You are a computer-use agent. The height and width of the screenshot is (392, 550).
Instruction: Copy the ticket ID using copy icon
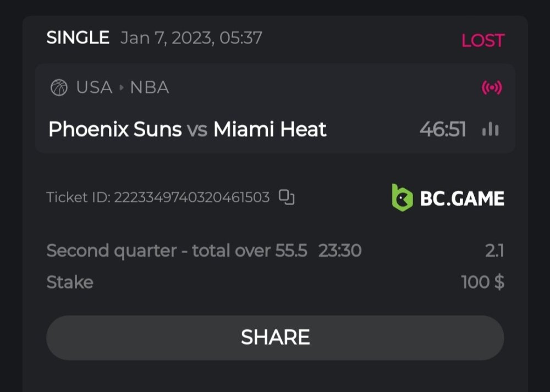287,197
